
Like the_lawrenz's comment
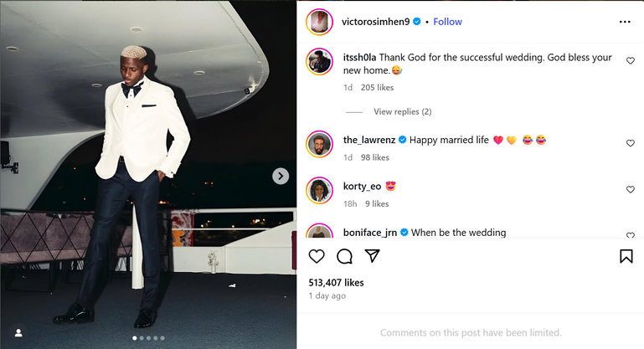pyautogui.click(x=631, y=143)
